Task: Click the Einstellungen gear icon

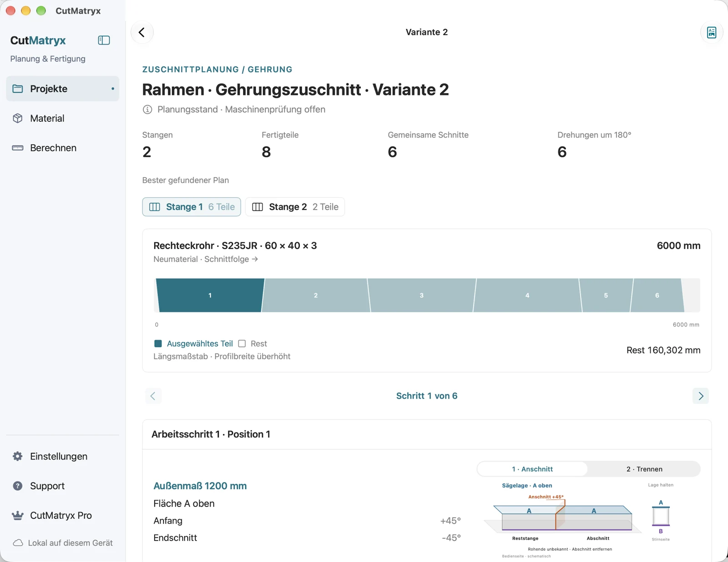Action: coord(18,456)
